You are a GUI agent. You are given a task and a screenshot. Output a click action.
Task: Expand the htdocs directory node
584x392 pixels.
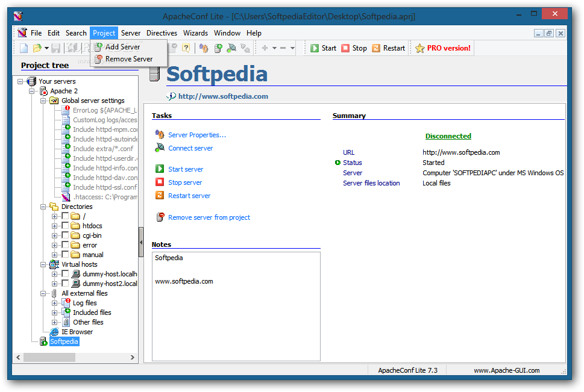coord(55,226)
